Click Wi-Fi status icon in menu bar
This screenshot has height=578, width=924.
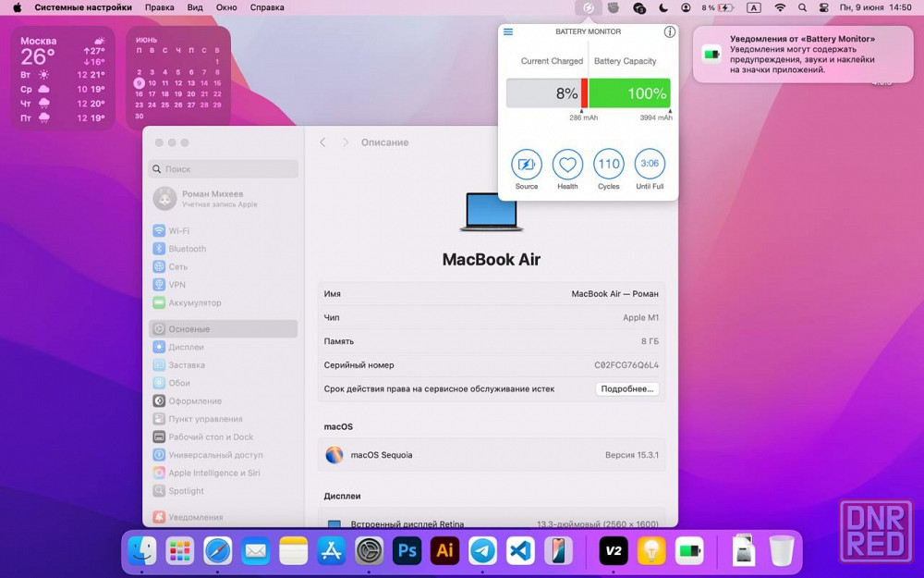coord(780,7)
